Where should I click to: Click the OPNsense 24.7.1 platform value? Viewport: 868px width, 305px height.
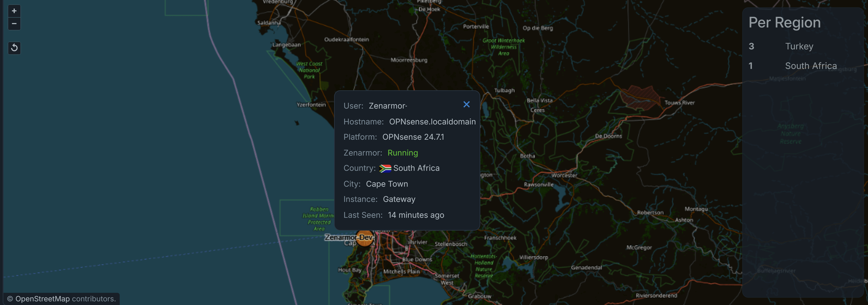coord(413,137)
